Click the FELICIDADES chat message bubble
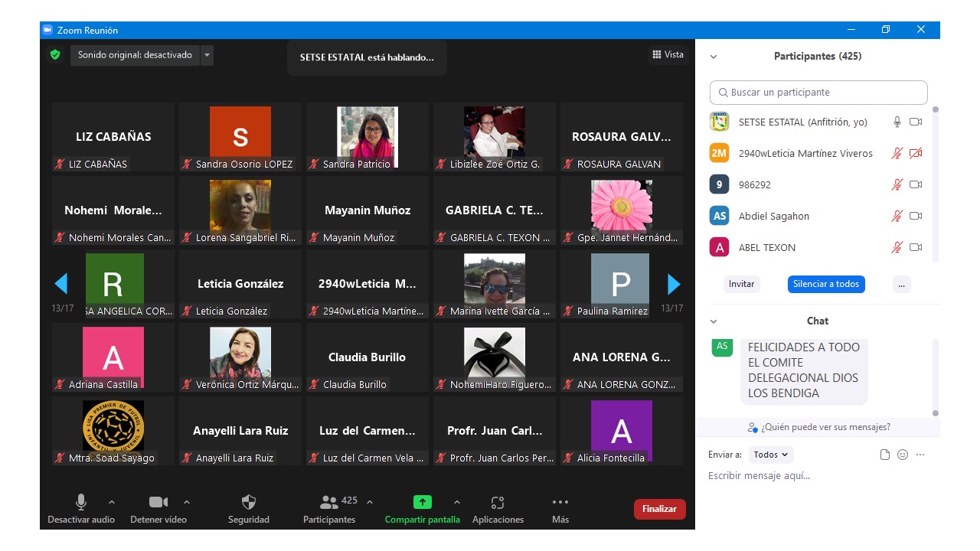The width and height of the screenshot is (980, 551). coord(804,370)
